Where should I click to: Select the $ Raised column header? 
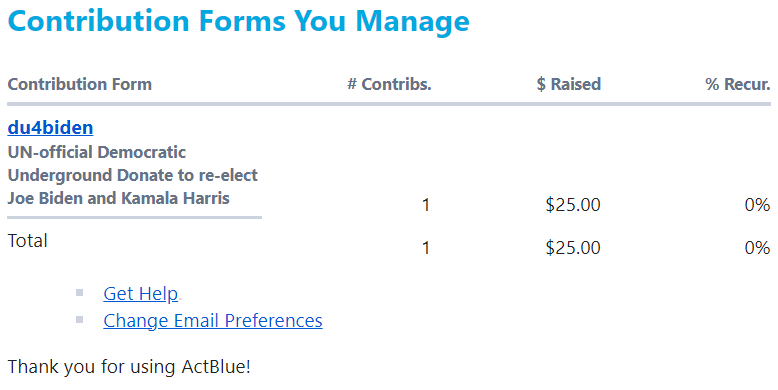click(x=569, y=84)
